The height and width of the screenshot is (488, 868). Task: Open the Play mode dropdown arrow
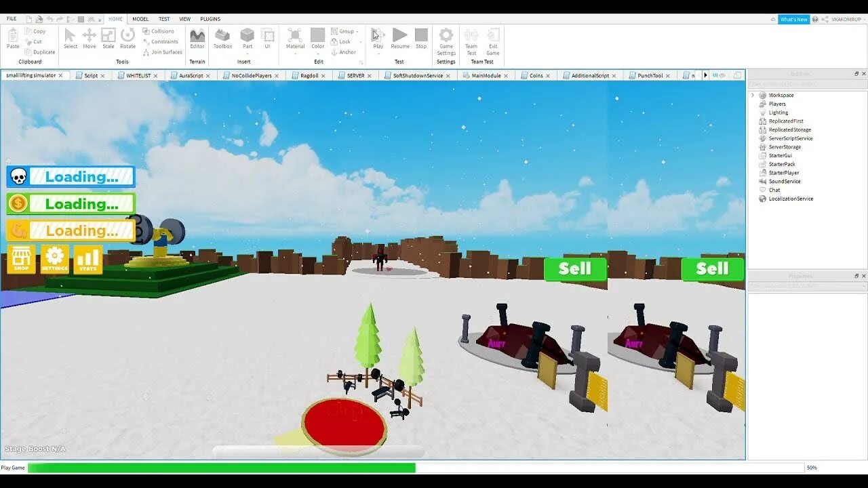[378, 53]
